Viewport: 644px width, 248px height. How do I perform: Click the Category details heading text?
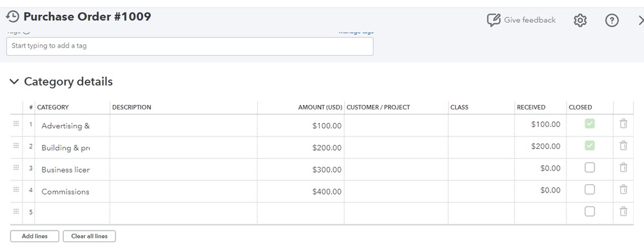click(68, 82)
